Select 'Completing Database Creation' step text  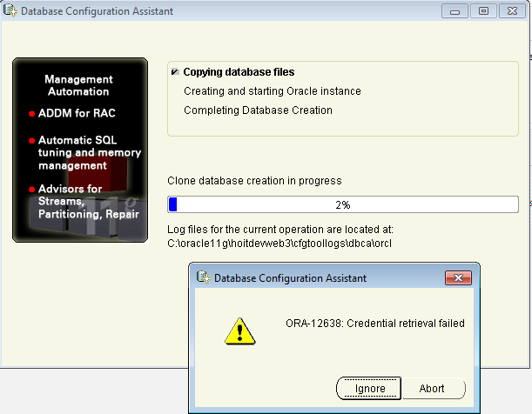coord(258,110)
